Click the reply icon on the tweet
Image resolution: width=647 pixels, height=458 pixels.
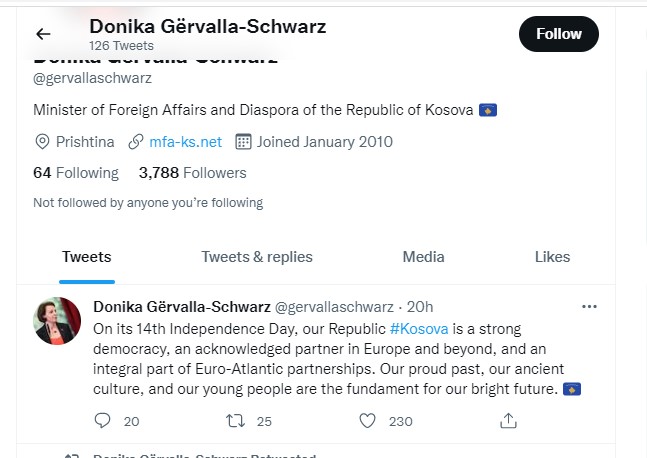[x=102, y=421]
